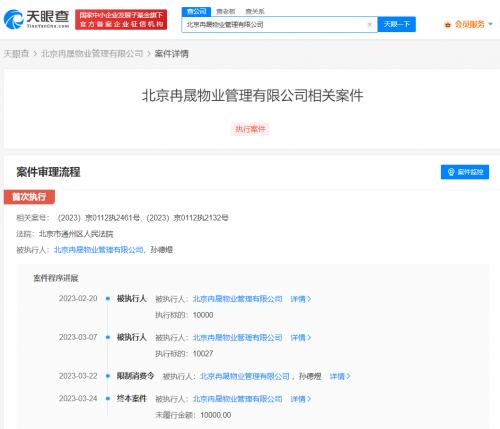Open 详情 for the 2023-03-22 限制消费令 entry

[x=340, y=376]
